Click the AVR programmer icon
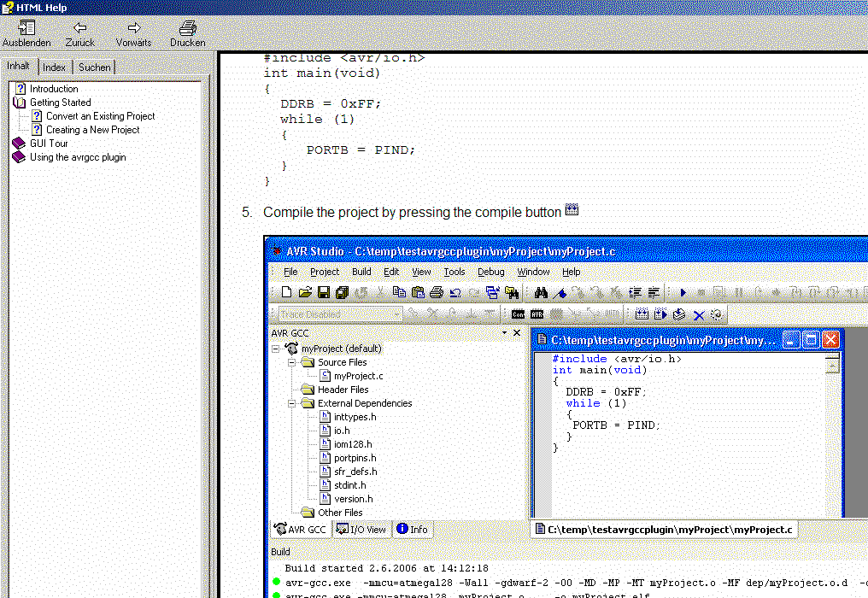Image resolution: width=868 pixels, height=598 pixels. [537, 314]
